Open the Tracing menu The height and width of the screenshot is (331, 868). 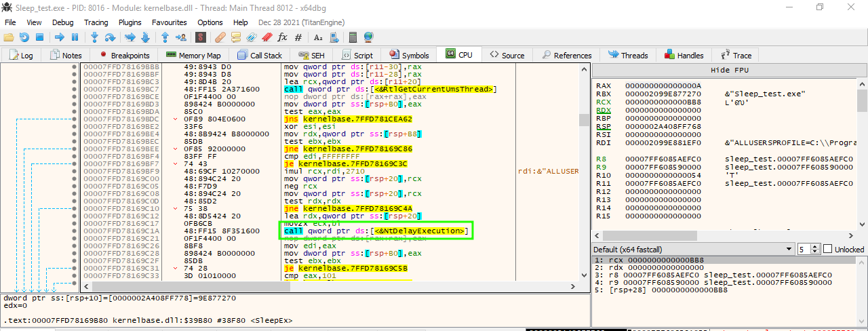coord(96,22)
